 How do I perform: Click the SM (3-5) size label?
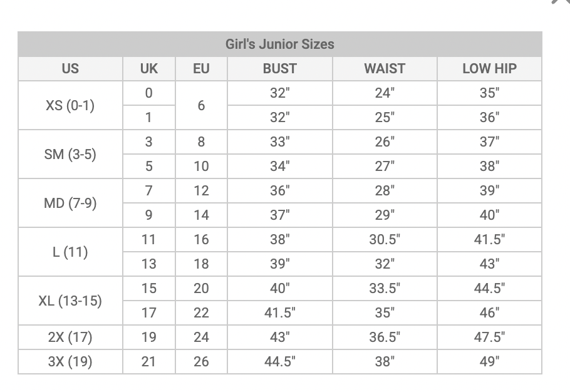coord(70,154)
